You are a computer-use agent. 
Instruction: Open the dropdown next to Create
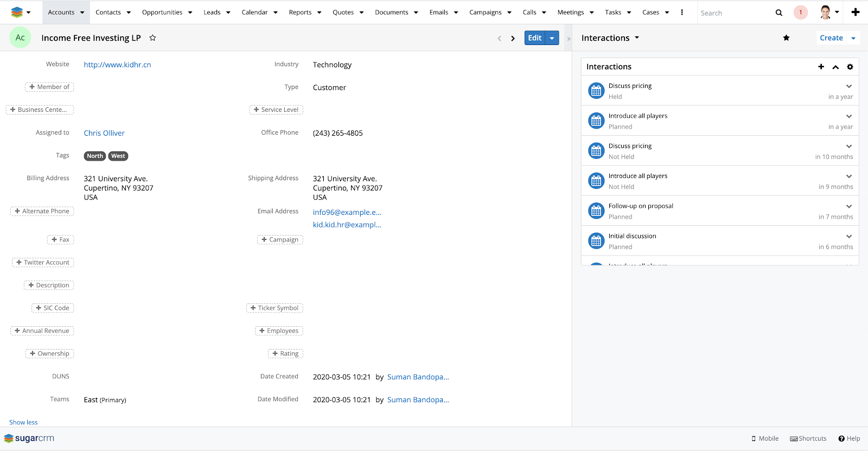pyautogui.click(x=853, y=38)
